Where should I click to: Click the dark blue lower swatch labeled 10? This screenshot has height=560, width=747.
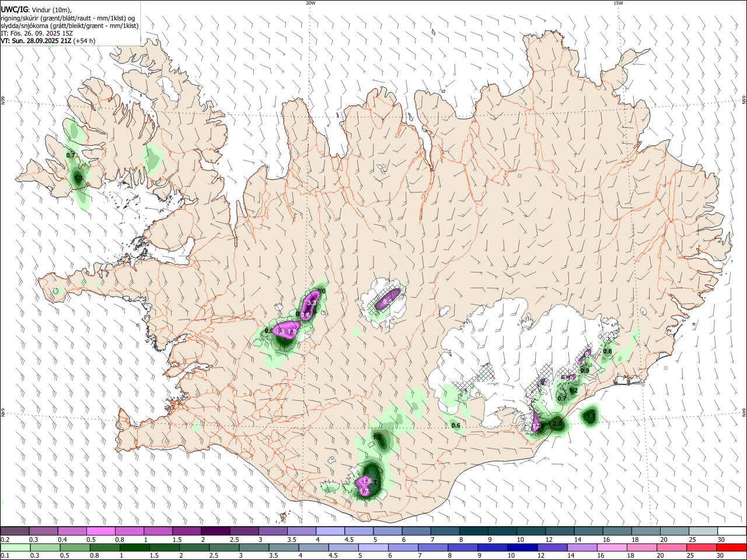(522, 548)
